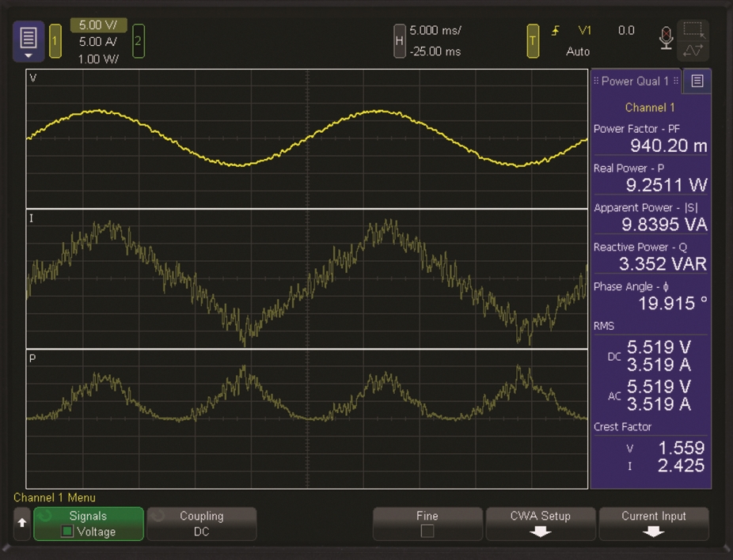Open the trigger T settings
The image size is (733, 560).
coord(534,41)
